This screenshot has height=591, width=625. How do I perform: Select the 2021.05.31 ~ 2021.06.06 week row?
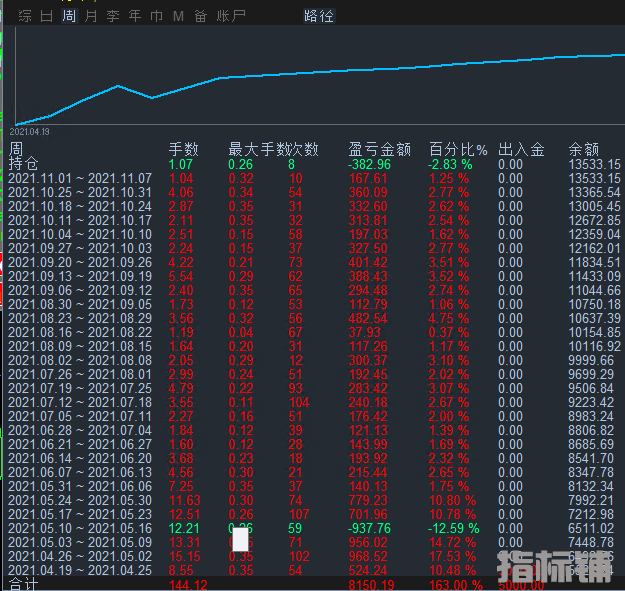[314, 486]
